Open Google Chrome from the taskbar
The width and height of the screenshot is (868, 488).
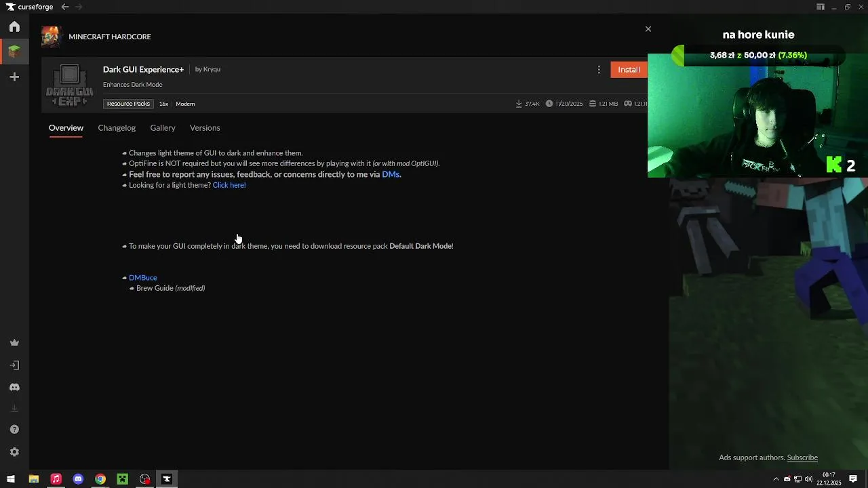click(100, 479)
